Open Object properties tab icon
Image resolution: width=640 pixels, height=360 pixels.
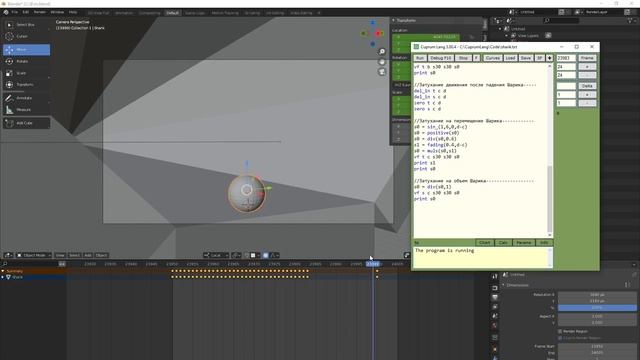[495, 350]
